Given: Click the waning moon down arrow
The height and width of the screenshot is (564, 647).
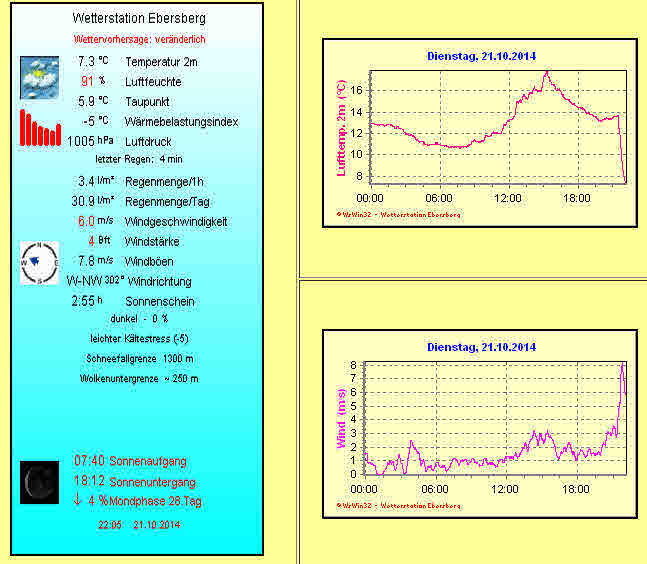Looking at the screenshot, I should point(78,500).
